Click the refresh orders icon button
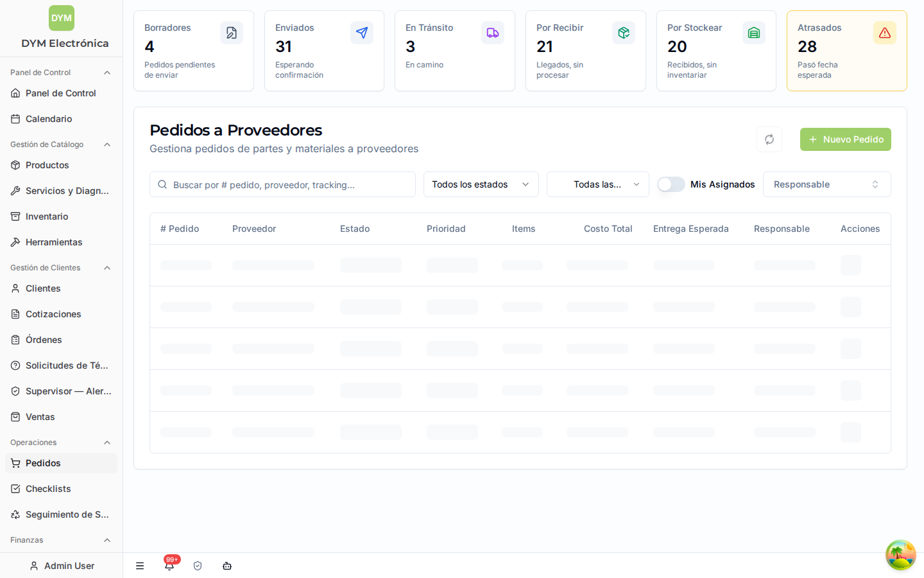This screenshot has width=924, height=578. (769, 139)
